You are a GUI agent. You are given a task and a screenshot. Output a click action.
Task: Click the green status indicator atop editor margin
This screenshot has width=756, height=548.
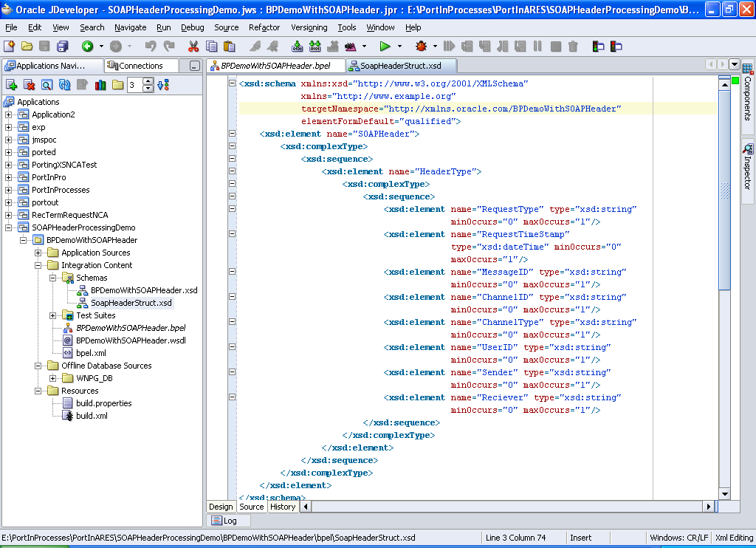(x=735, y=81)
